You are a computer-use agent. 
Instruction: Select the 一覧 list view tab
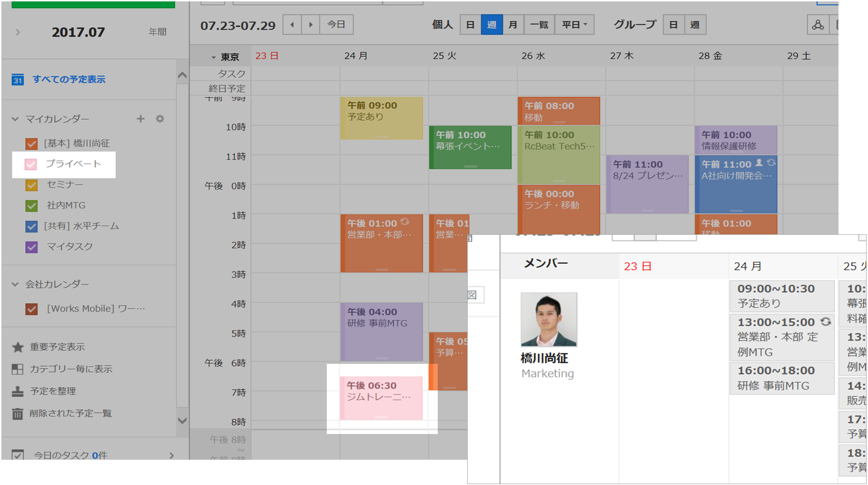pyautogui.click(x=539, y=25)
